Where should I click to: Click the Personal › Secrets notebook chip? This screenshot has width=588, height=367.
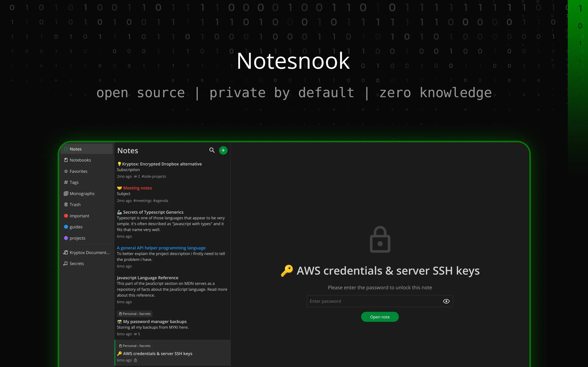click(x=135, y=314)
